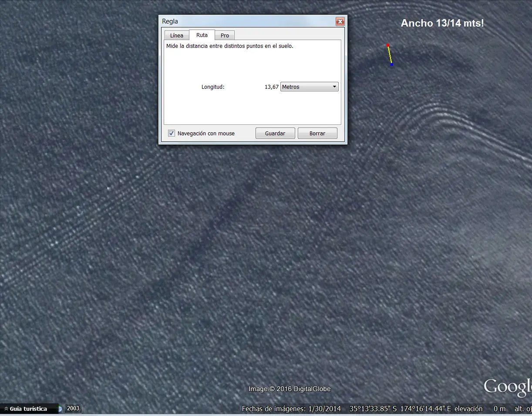Click the imagery date 1/30/2014
This screenshot has width=532, height=416.
[x=325, y=409]
